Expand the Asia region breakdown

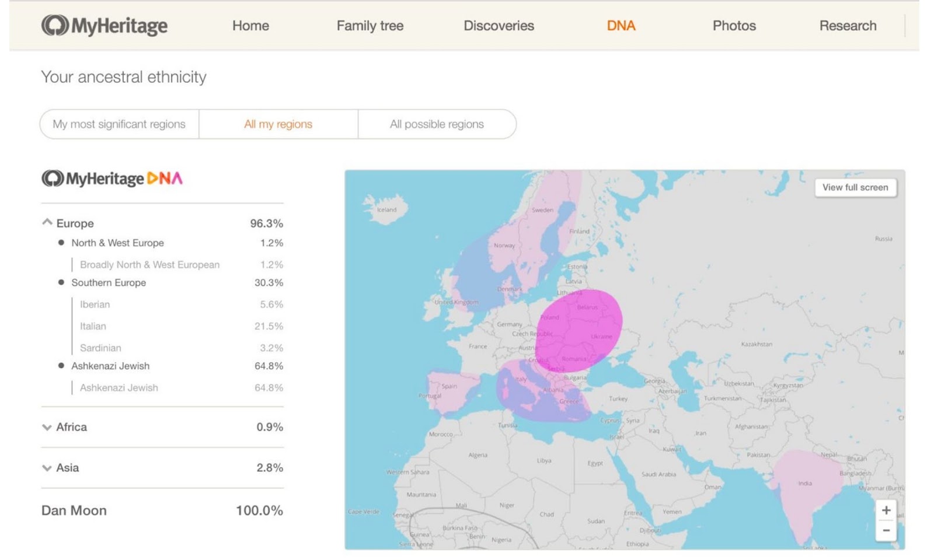click(47, 468)
